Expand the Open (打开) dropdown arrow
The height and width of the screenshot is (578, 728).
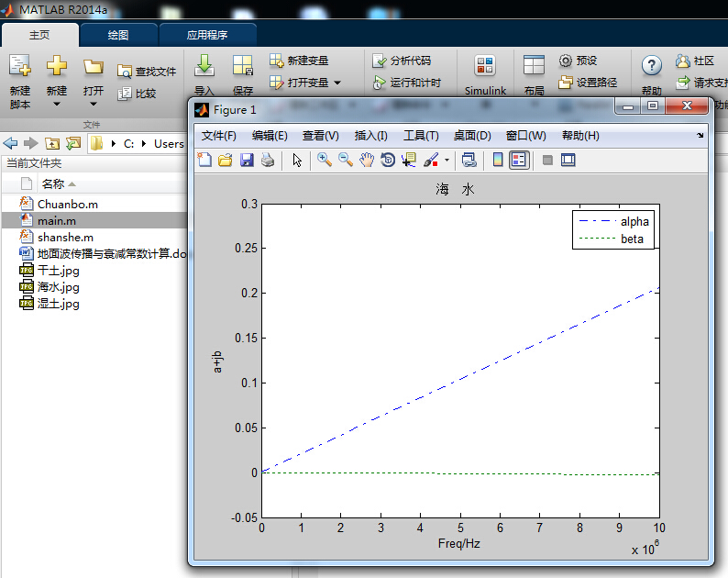94,104
